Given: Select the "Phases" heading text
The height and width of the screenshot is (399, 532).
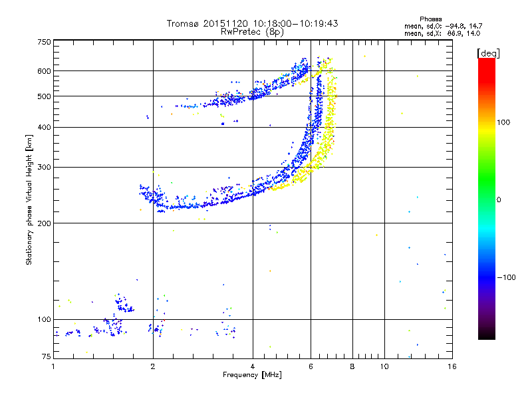Looking at the screenshot, I should pos(430,19).
